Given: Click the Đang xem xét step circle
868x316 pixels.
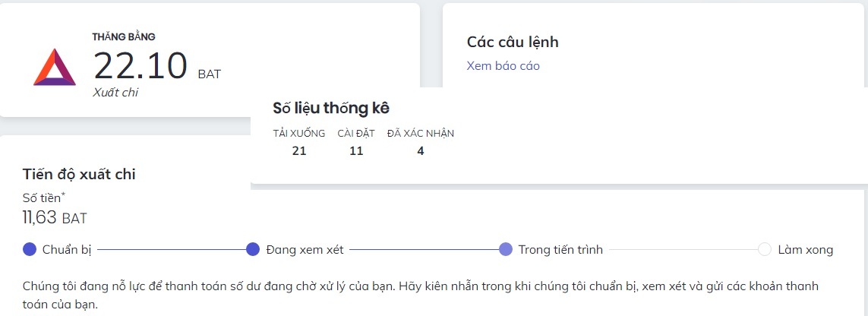Looking at the screenshot, I should [253, 249].
